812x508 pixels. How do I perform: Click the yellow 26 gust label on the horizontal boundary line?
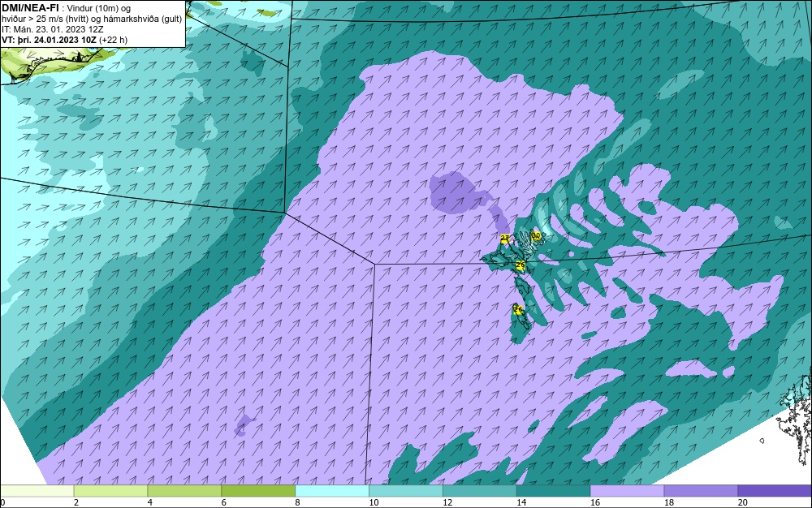click(x=520, y=265)
